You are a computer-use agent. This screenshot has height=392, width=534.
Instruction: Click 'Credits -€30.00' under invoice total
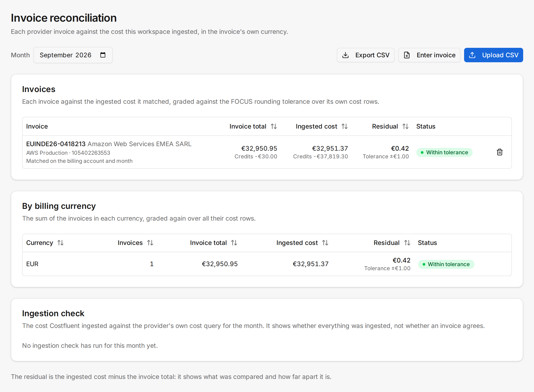coord(256,157)
